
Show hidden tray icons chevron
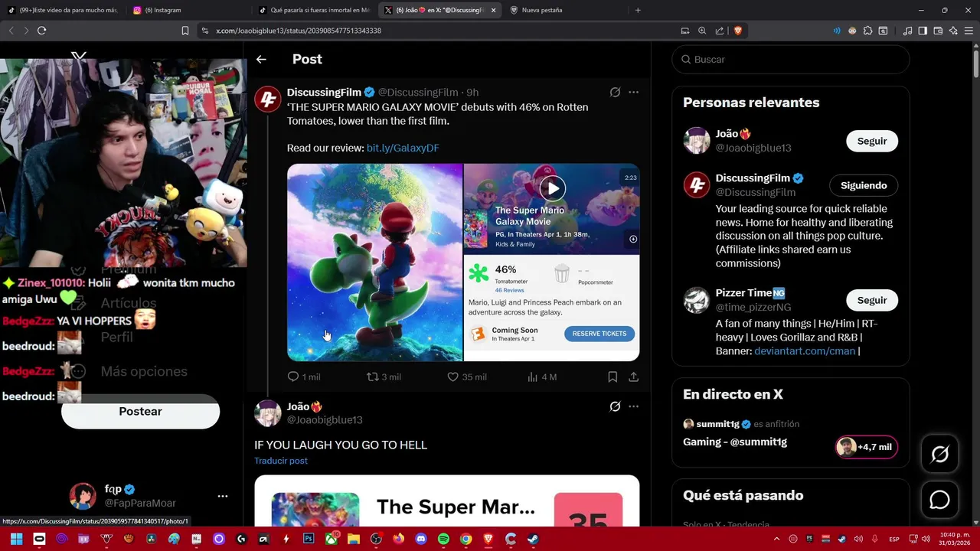coord(776,539)
